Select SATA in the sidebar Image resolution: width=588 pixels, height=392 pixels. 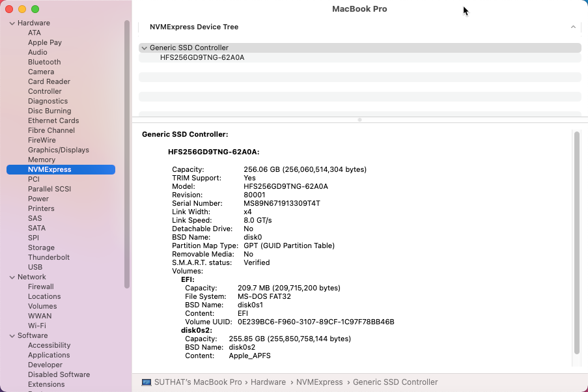(36, 228)
